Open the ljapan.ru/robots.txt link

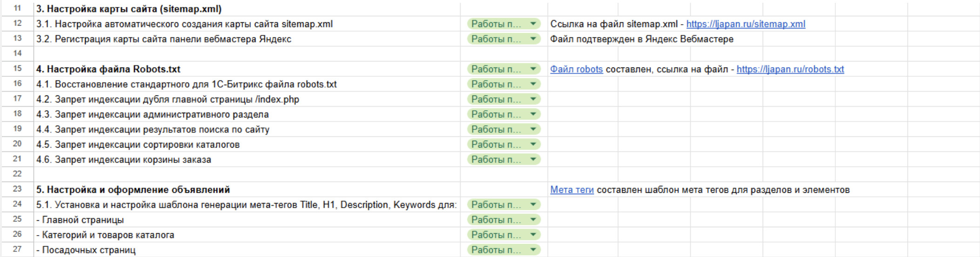(x=790, y=69)
